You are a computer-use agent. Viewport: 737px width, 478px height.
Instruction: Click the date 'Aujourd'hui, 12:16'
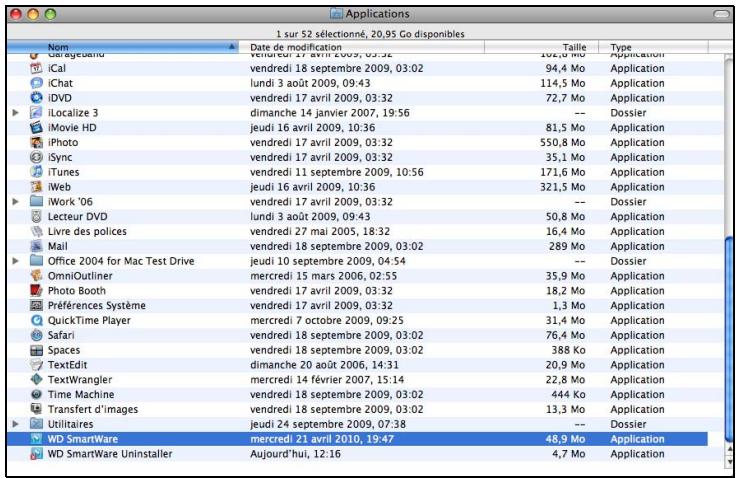296,454
